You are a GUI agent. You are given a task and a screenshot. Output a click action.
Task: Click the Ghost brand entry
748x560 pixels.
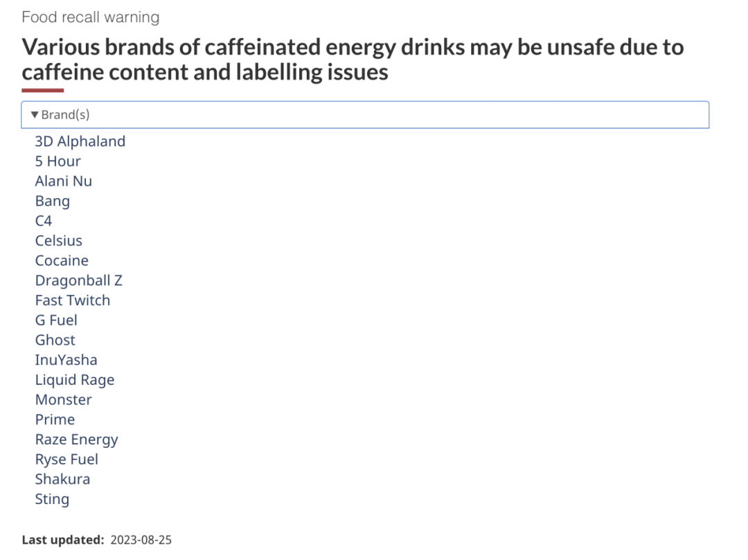tap(55, 341)
